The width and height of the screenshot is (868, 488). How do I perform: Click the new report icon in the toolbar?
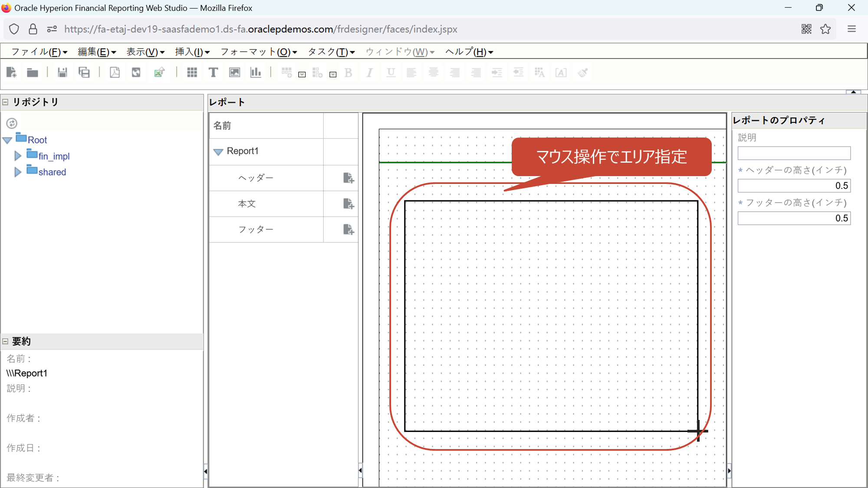11,72
